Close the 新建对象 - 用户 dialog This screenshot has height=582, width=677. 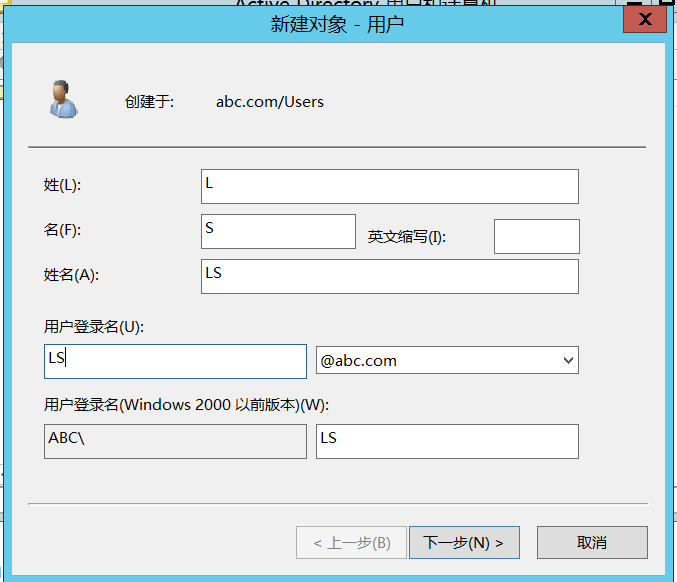click(645, 19)
